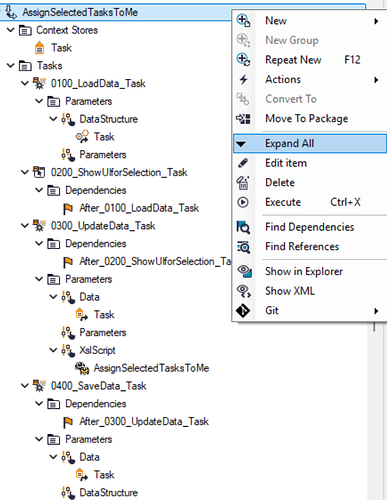Select Task under 0300 Data node
The height and width of the screenshot is (500, 387).
point(104,315)
